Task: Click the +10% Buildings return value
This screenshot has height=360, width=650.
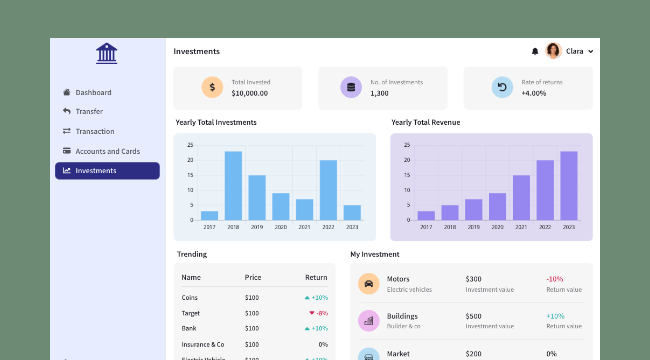Action: 555,316
